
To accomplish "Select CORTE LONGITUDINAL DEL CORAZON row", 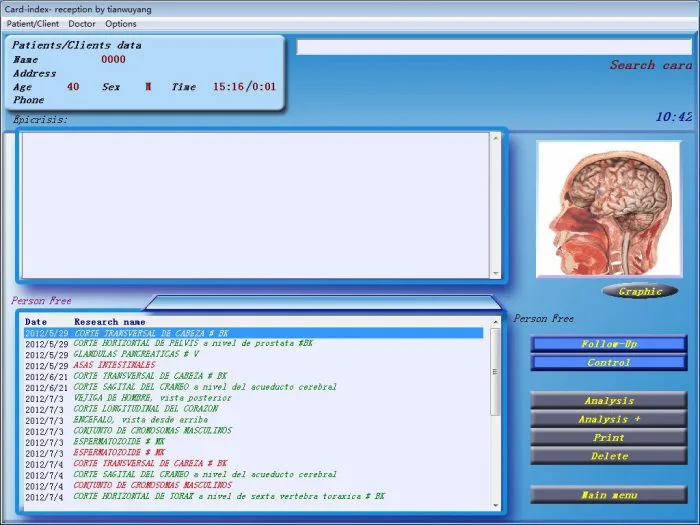I will tap(254, 409).
